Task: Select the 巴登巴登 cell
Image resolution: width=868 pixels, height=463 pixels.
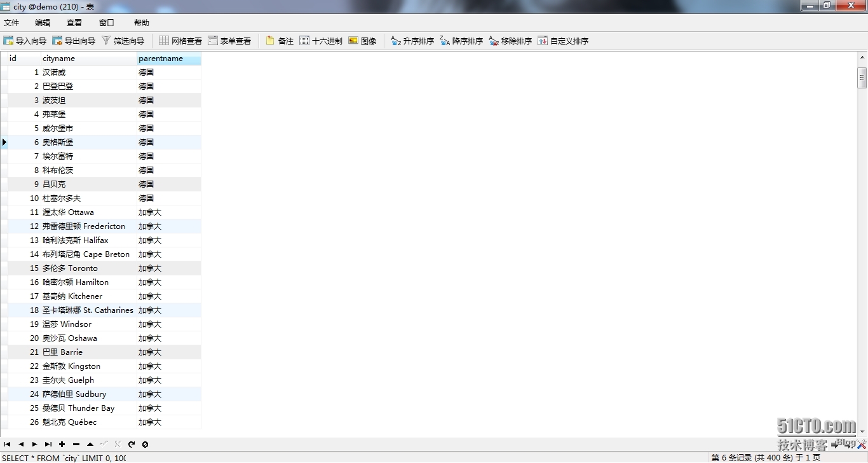Action: [89, 86]
